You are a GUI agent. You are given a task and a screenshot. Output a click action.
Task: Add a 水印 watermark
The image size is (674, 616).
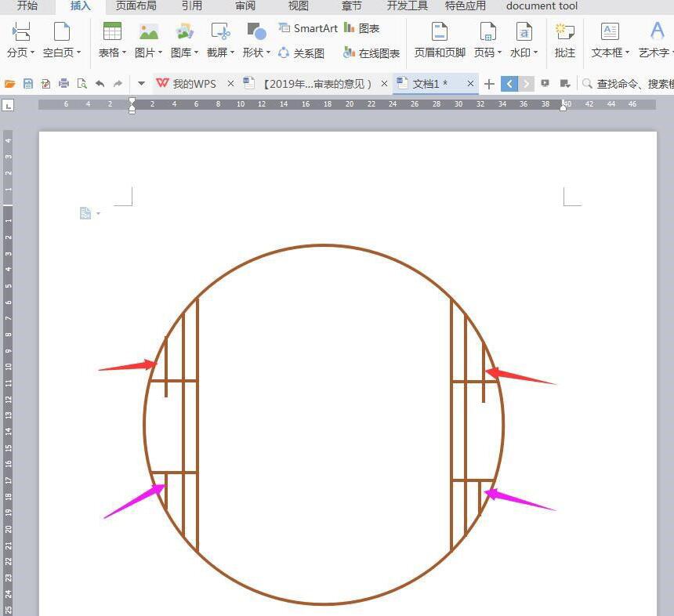pyautogui.click(x=524, y=40)
